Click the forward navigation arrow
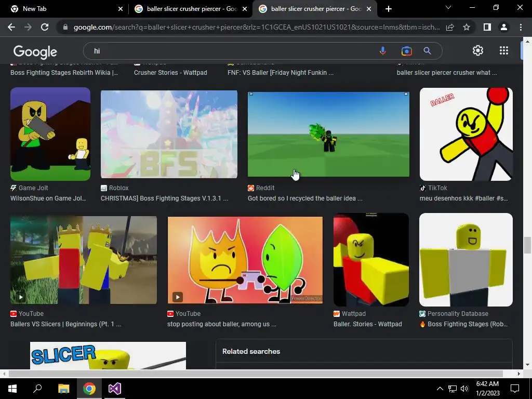 pos(28,27)
